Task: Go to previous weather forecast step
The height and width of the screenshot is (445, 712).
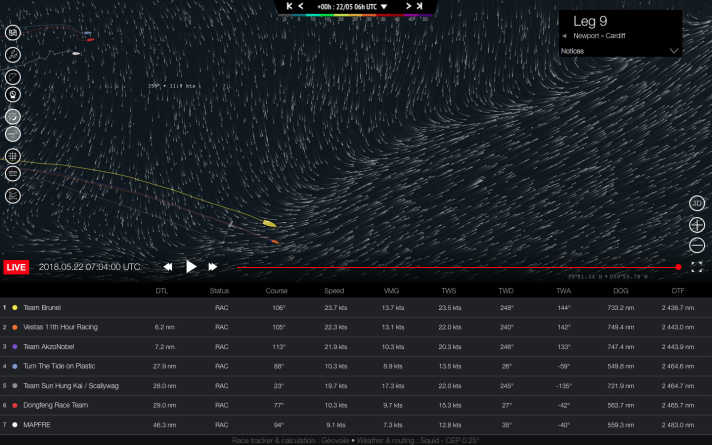Action: click(x=300, y=6)
